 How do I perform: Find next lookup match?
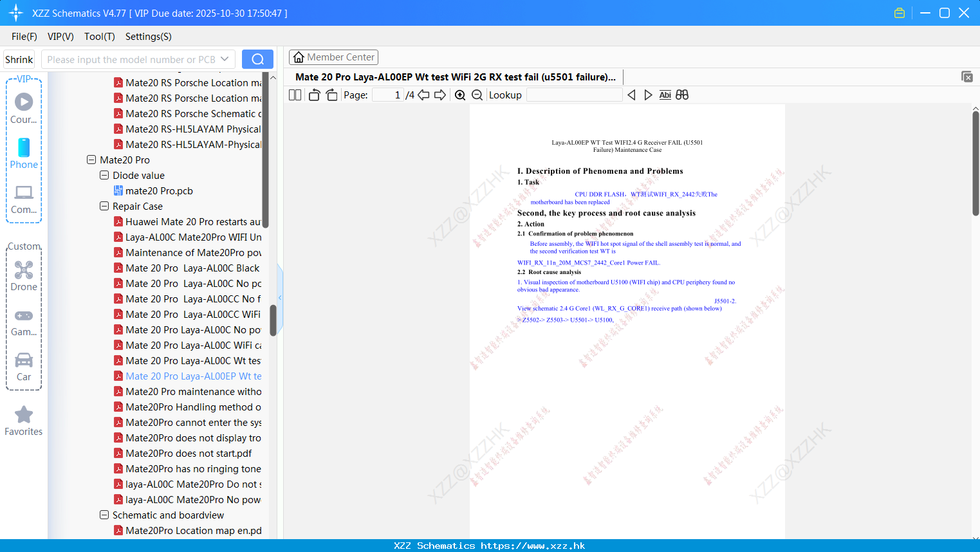tap(648, 95)
